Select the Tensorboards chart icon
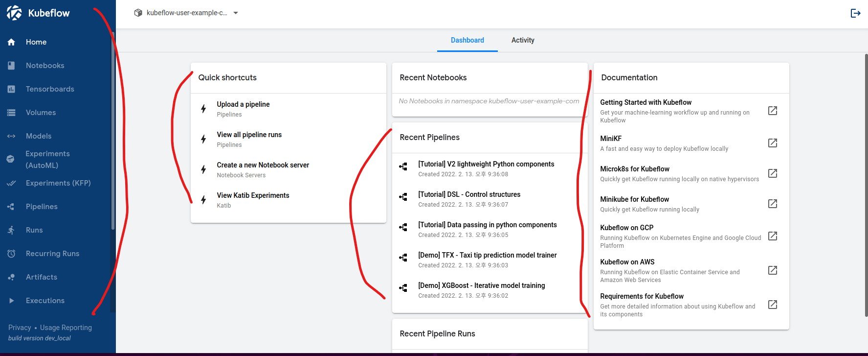 pyautogui.click(x=11, y=89)
